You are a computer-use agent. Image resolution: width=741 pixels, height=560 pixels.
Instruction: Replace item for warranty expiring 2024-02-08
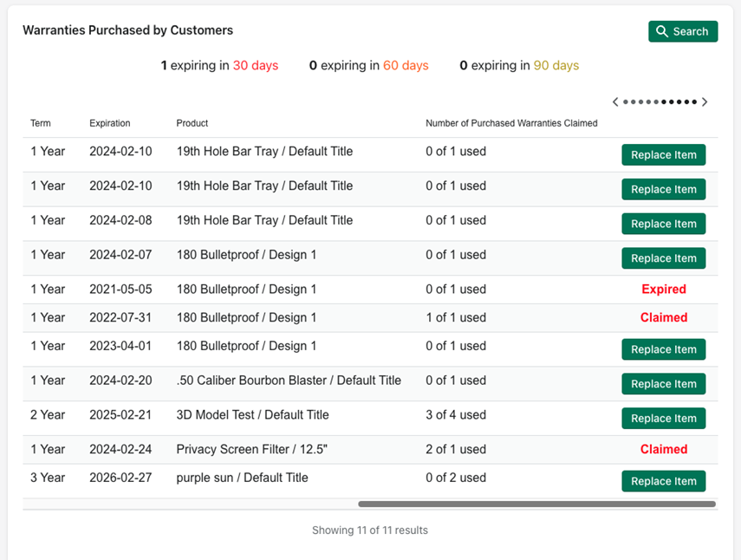663,224
